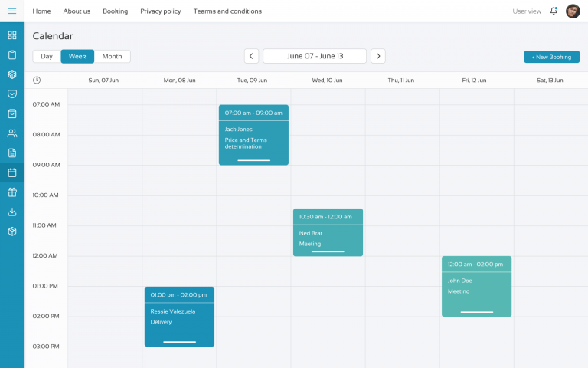Open the user profile avatar
588x368 pixels.
[573, 11]
